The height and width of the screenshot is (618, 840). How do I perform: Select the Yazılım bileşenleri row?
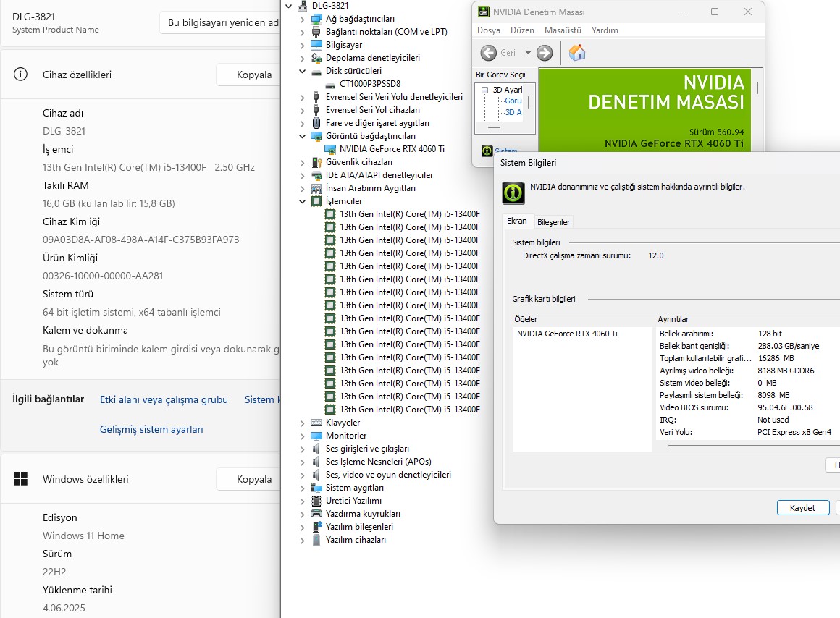coord(359,527)
